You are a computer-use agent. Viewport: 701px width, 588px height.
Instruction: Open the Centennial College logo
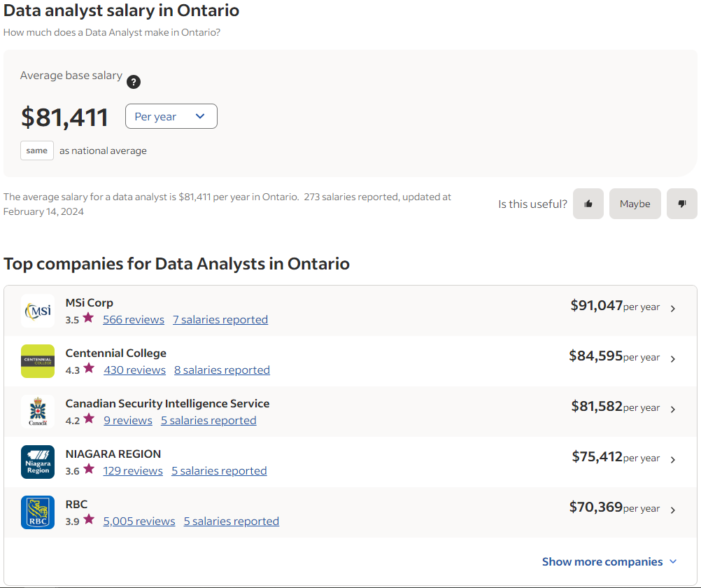pos(38,361)
